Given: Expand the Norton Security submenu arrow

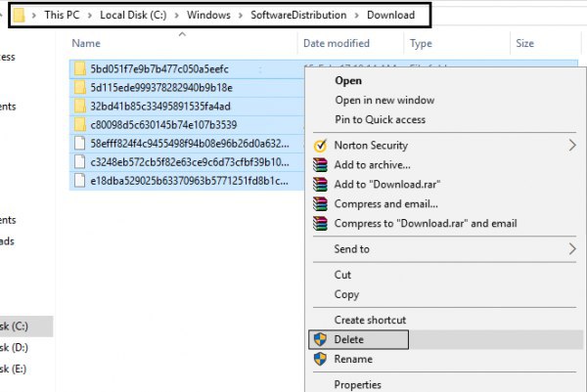Looking at the screenshot, I should [x=572, y=146].
